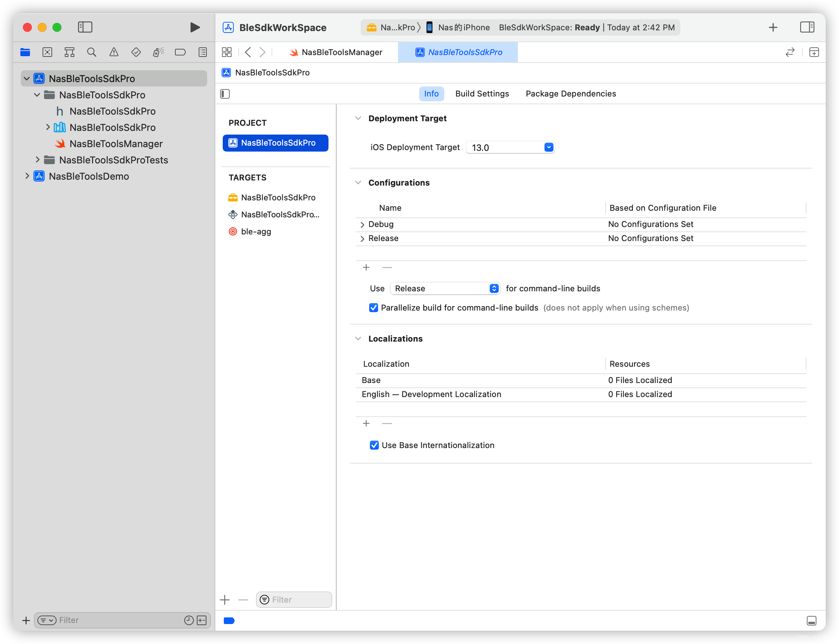
Task: Open the iOS Deployment Target dropdown
Action: click(x=549, y=147)
